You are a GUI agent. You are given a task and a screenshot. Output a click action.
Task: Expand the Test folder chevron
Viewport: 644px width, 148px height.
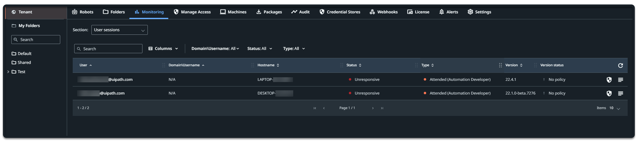(x=8, y=72)
